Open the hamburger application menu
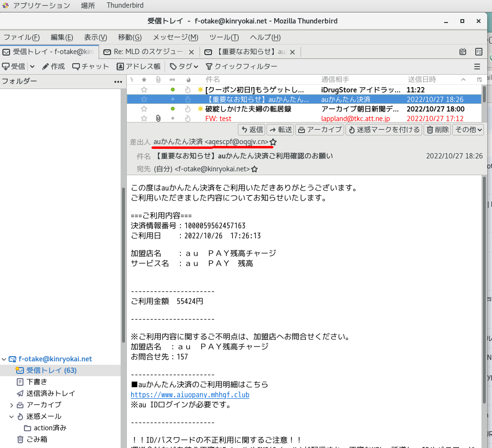The height and width of the screenshot is (448, 492). 477,67
